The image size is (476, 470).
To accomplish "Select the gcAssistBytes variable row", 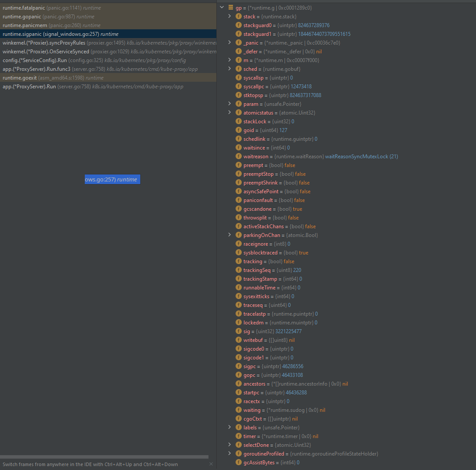I will [346, 463].
